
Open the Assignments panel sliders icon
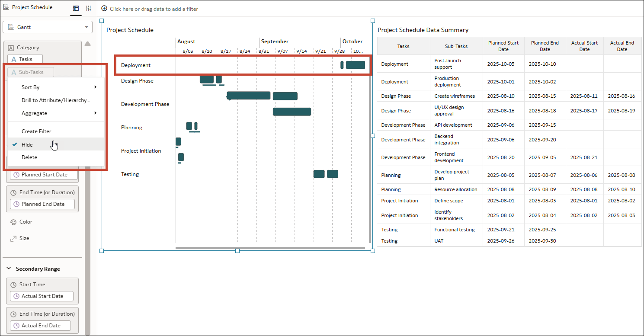(89, 7)
